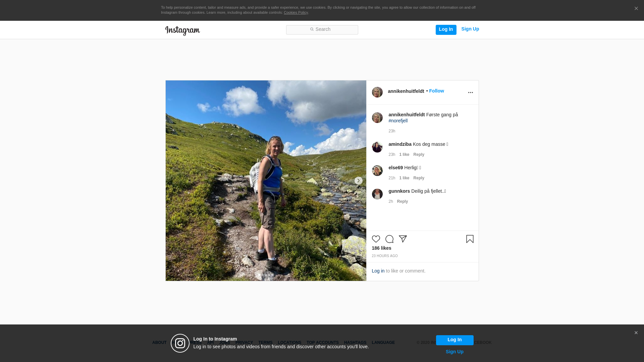Open the Cookies Policy link
Screen dimensions: 644x362
tap(296, 12)
